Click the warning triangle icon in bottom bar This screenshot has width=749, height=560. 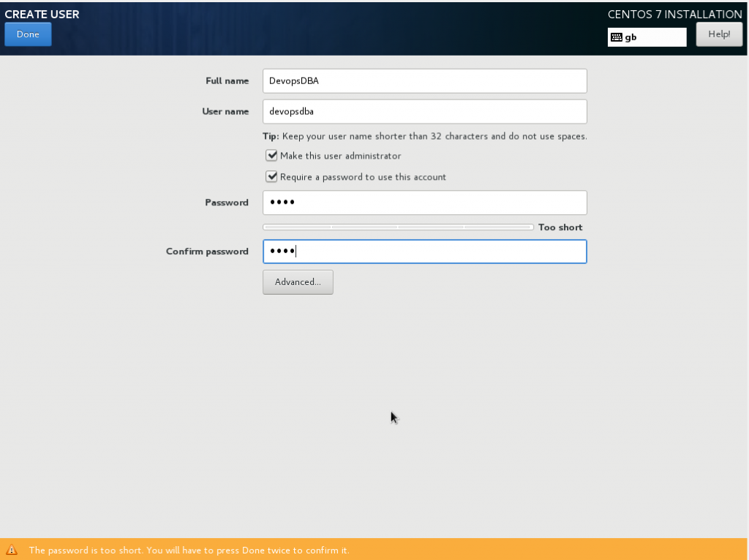tap(12, 550)
